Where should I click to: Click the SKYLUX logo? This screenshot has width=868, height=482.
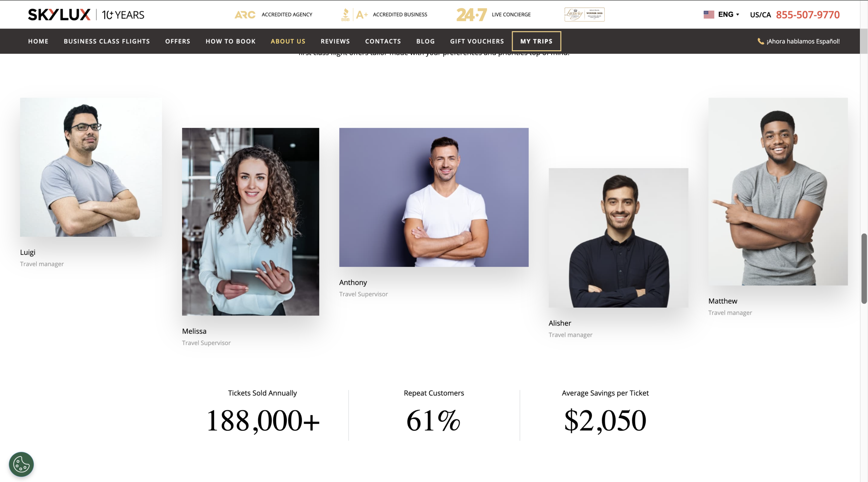coord(59,15)
